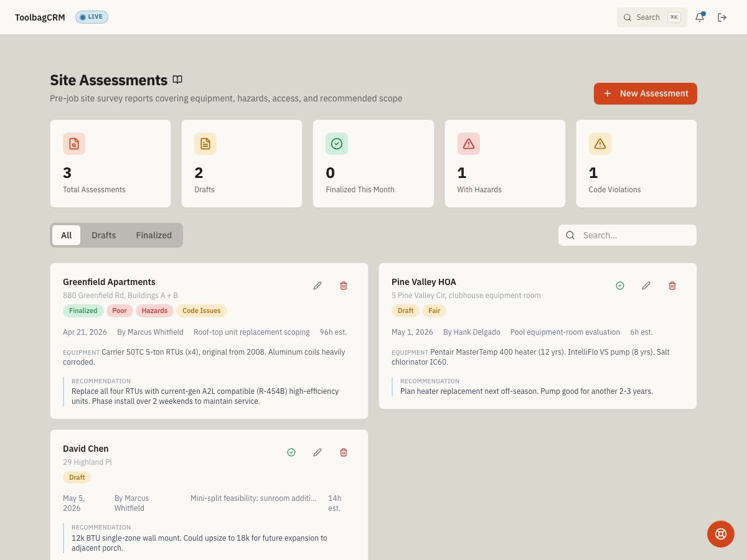Switch to the Finalized tab
Image resolution: width=747 pixels, height=560 pixels.
point(154,235)
